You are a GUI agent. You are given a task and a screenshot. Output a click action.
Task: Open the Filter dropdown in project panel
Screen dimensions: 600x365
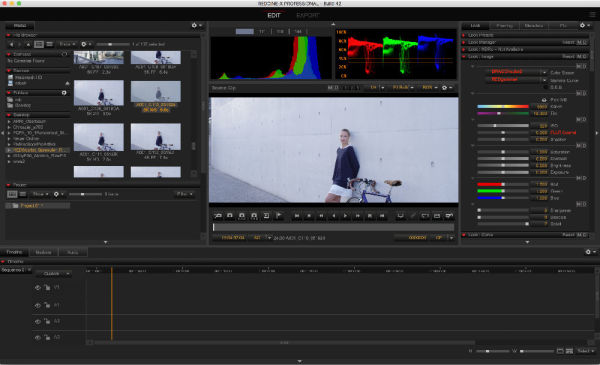pyautogui.click(x=184, y=194)
